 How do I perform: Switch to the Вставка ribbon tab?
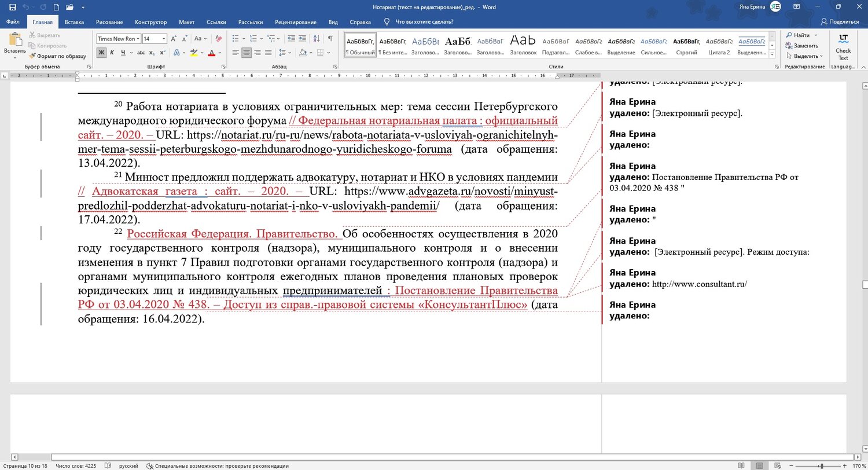click(x=75, y=22)
